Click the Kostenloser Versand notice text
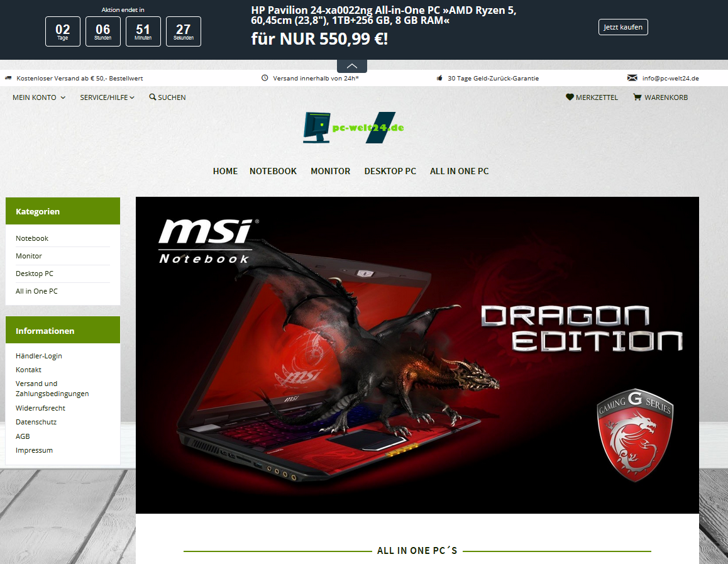 (x=79, y=78)
